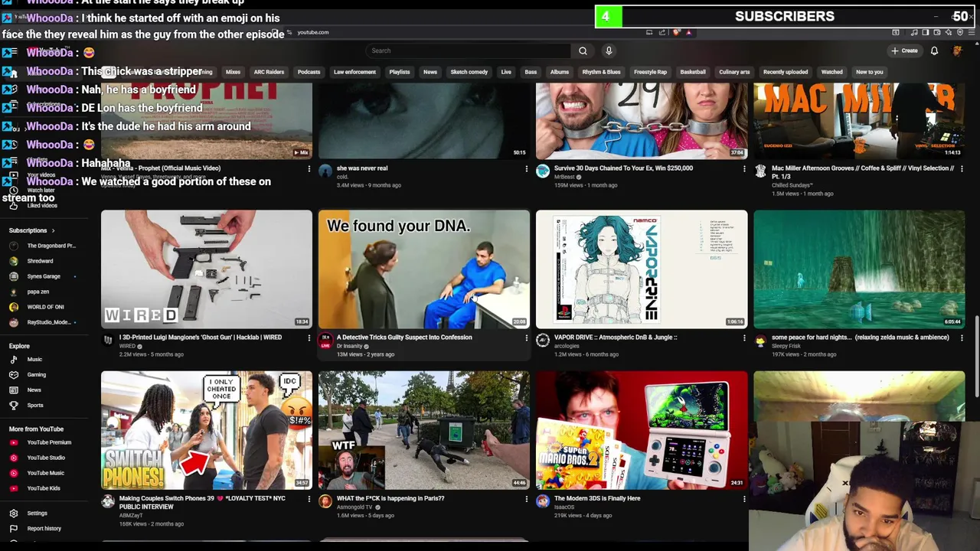Open the Gaming explore icon
Image resolution: width=980 pixels, height=551 pixels.
pos(14,375)
